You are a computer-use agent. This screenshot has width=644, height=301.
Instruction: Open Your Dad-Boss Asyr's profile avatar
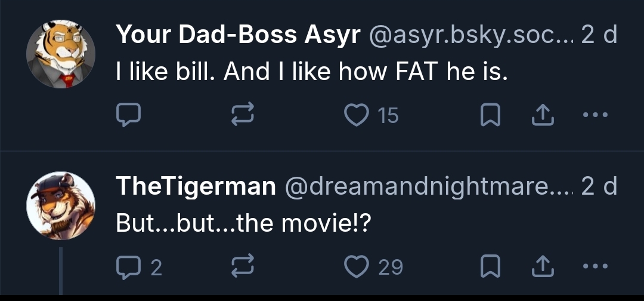click(61, 54)
